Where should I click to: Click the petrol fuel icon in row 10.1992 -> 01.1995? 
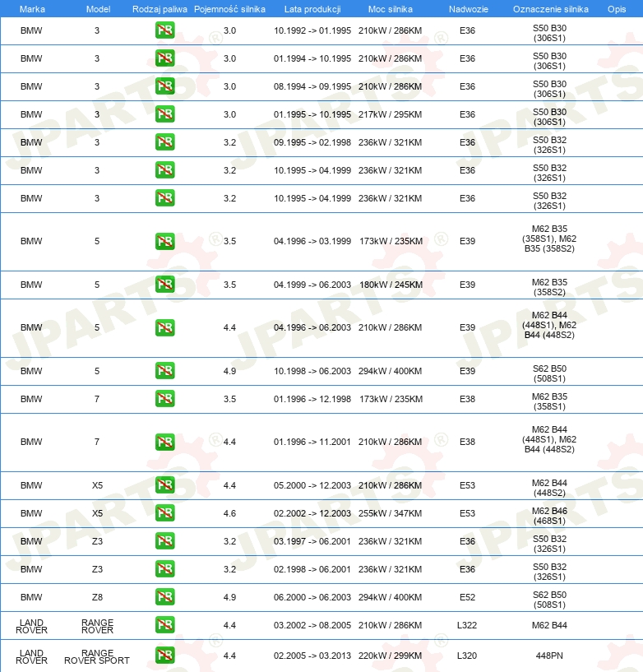[x=165, y=30]
